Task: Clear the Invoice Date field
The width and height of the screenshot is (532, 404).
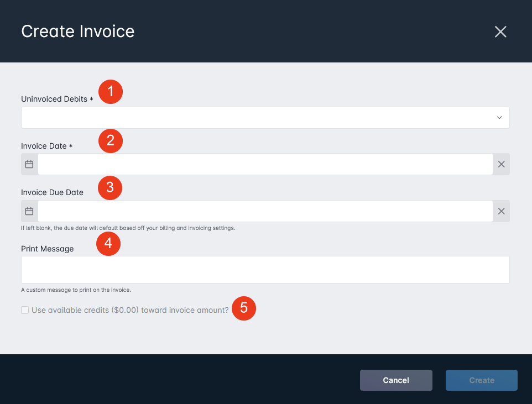Action: point(501,164)
